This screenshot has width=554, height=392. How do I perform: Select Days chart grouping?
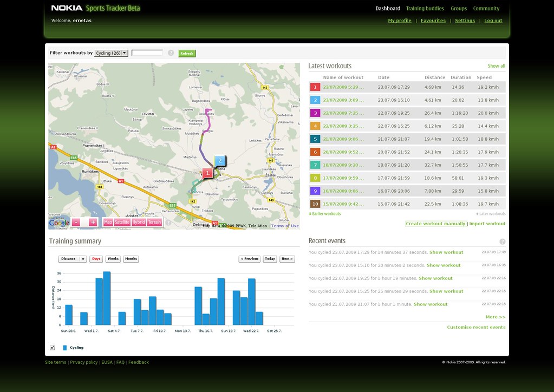tap(96, 259)
